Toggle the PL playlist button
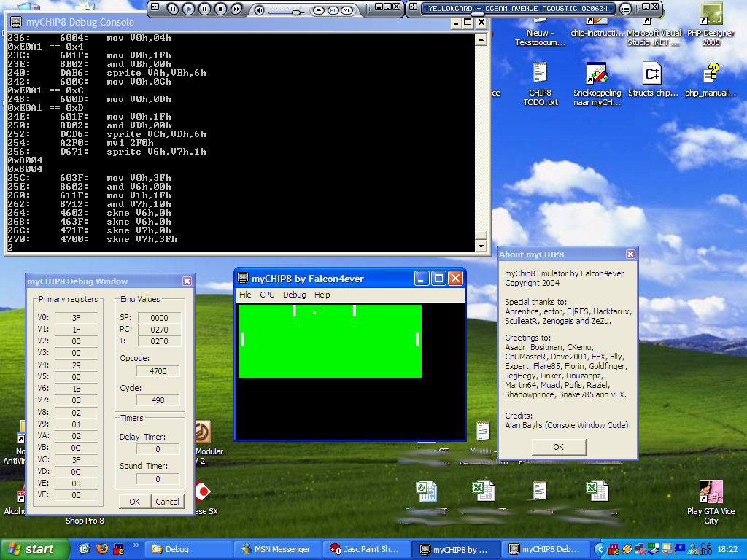 [333, 9]
